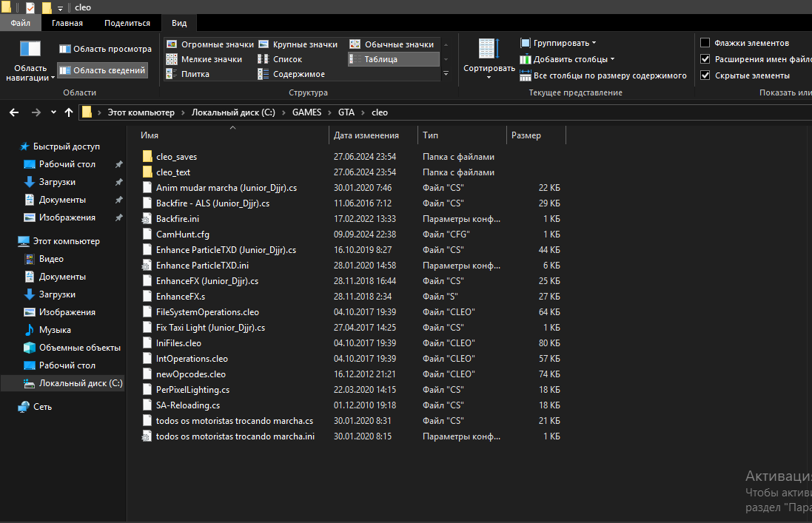Click the Back navigation arrow
This screenshot has width=812, height=523.
14,112
